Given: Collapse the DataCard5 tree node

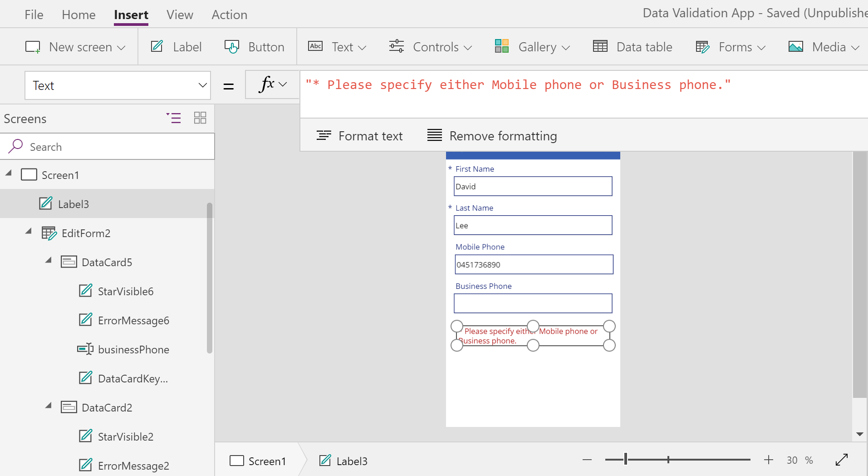Looking at the screenshot, I should [x=49, y=261].
